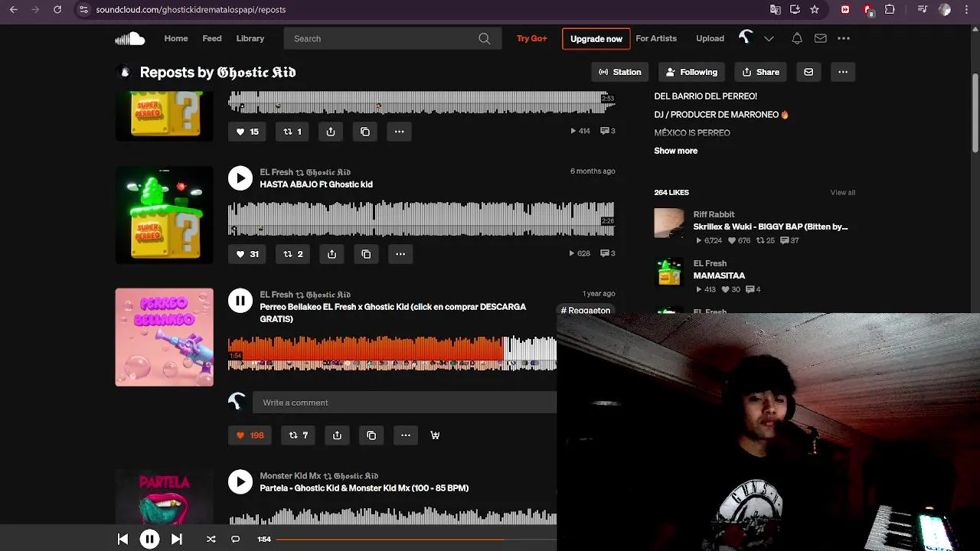The height and width of the screenshot is (551, 980).
Task: Focus the Write a comment field
Action: click(405, 403)
